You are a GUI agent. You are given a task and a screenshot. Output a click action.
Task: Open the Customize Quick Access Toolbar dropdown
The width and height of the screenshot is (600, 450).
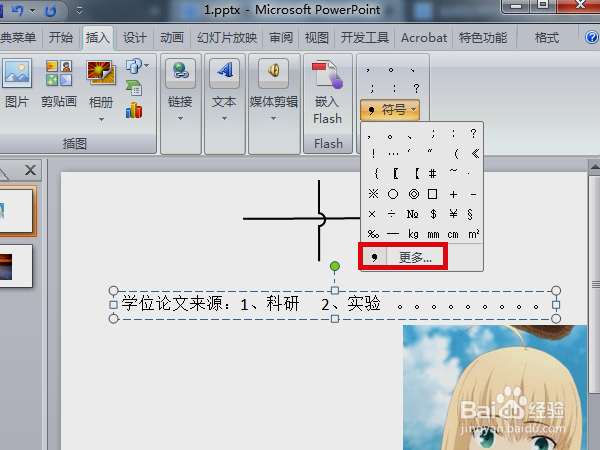(x=79, y=10)
